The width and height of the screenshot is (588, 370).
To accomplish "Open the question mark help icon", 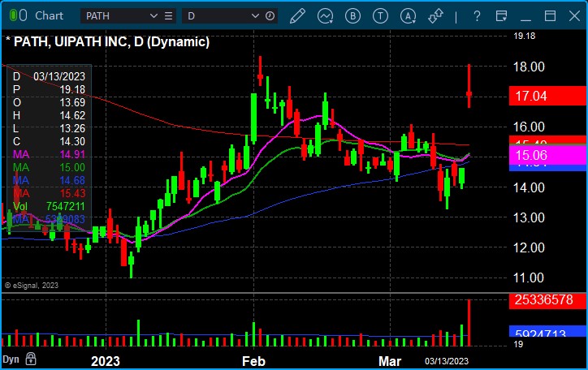I will coord(477,16).
